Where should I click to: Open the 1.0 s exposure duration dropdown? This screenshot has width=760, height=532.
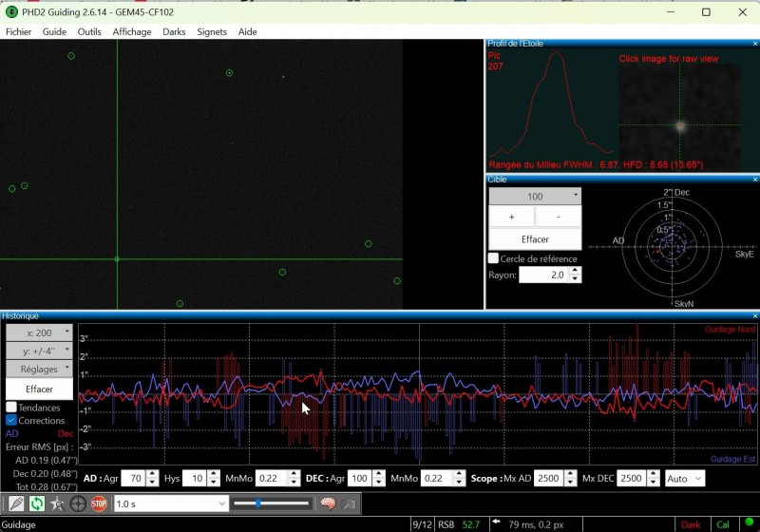click(171, 503)
